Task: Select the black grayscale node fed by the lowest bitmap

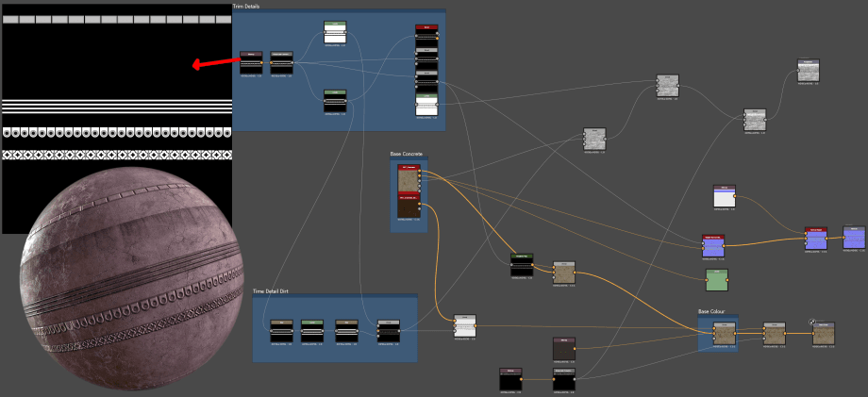Action: pos(564,379)
